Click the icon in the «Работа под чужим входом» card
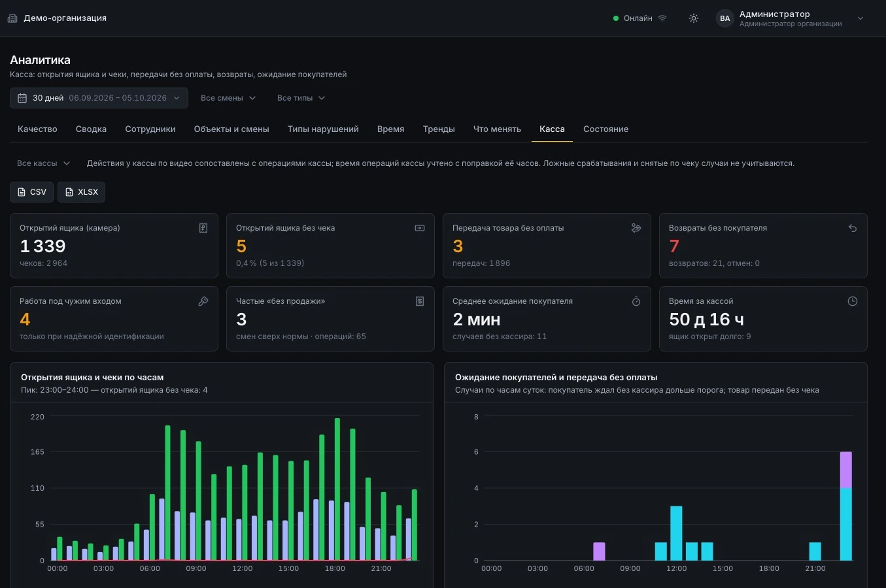This screenshot has height=588, width=886. (x=203, y=301)
